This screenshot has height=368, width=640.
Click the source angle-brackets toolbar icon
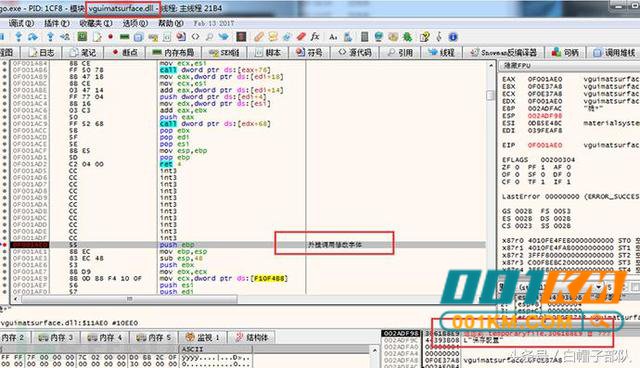[195, 37]
